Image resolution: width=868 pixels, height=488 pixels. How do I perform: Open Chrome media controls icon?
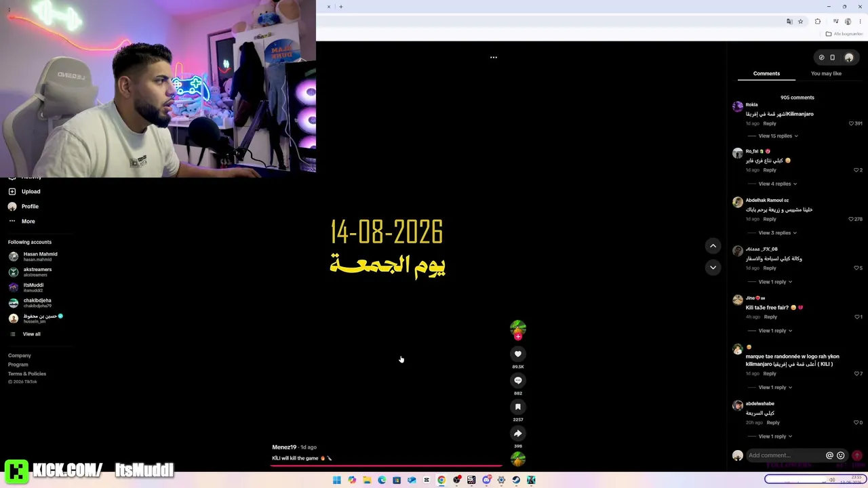click(836, 22)
